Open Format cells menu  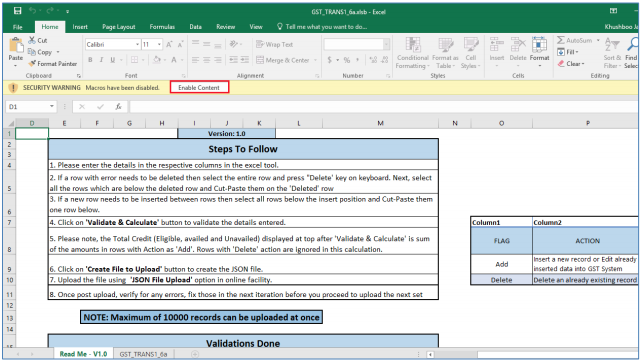point(539,52)
